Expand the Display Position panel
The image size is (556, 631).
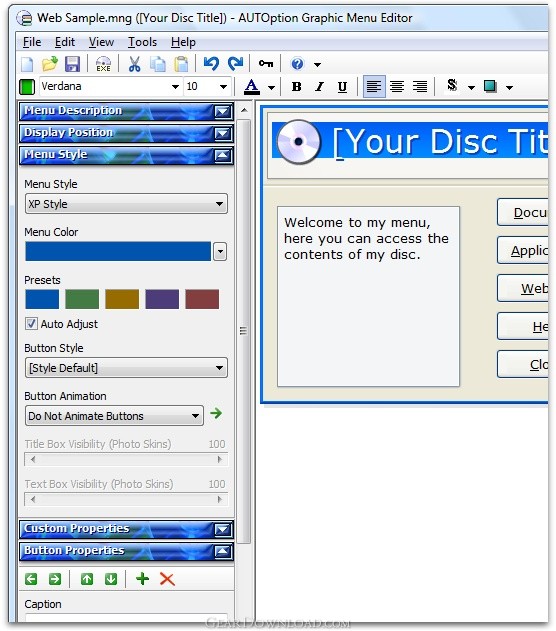point(222,134)
